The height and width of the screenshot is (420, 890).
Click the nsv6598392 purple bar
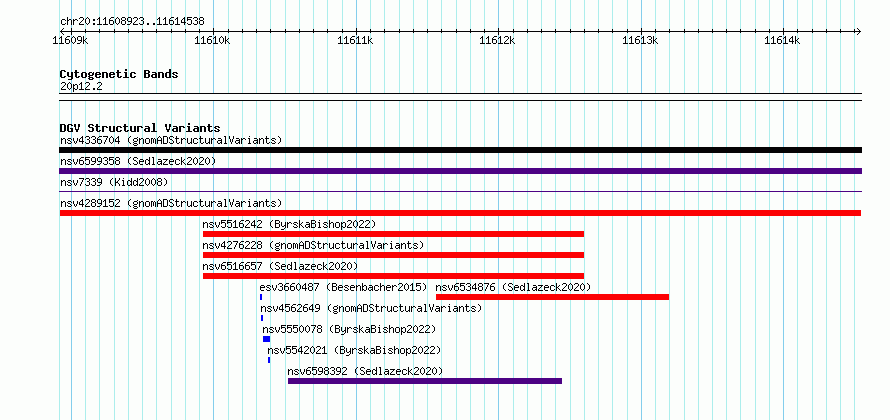425,381
